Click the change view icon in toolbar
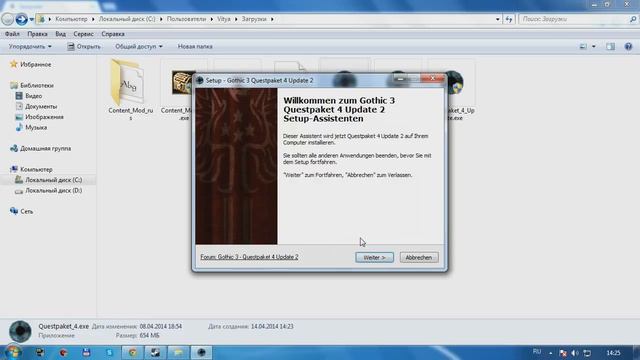The height and width of the screenshot is (360, 640). [583, 47]
